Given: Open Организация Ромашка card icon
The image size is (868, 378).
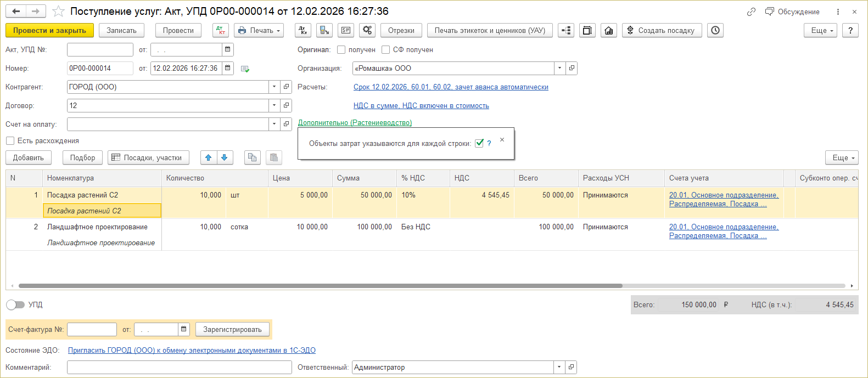Looking at the screenshot, I should [x=572, y=68].
